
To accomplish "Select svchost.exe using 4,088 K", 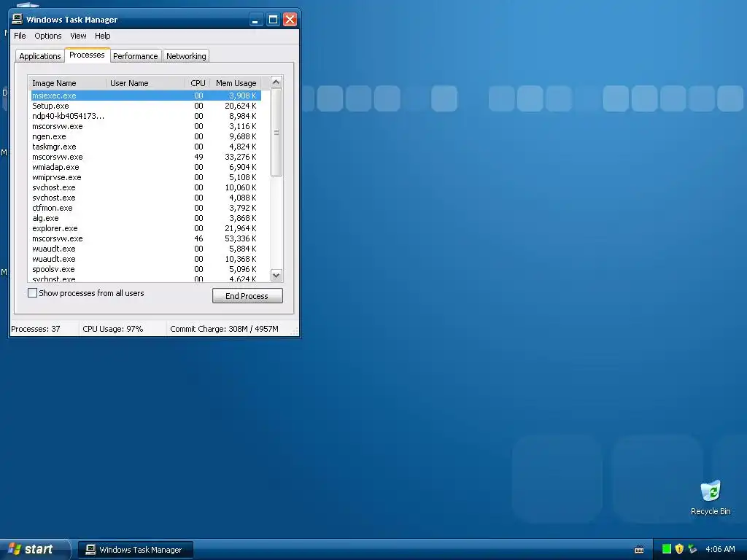I will pos(146,198).
